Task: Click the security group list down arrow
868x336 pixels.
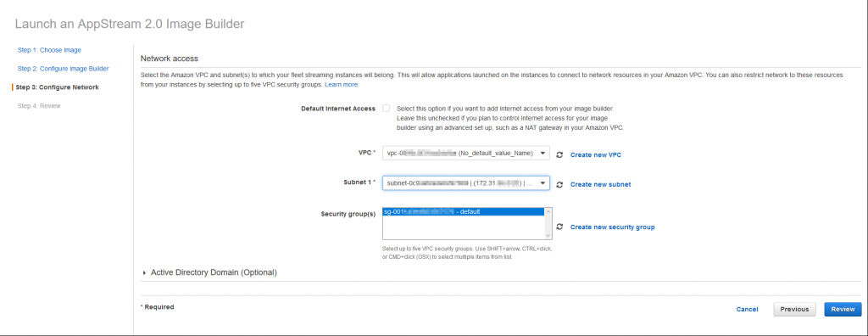Action: pyautogui.click(x=548, y=235)
